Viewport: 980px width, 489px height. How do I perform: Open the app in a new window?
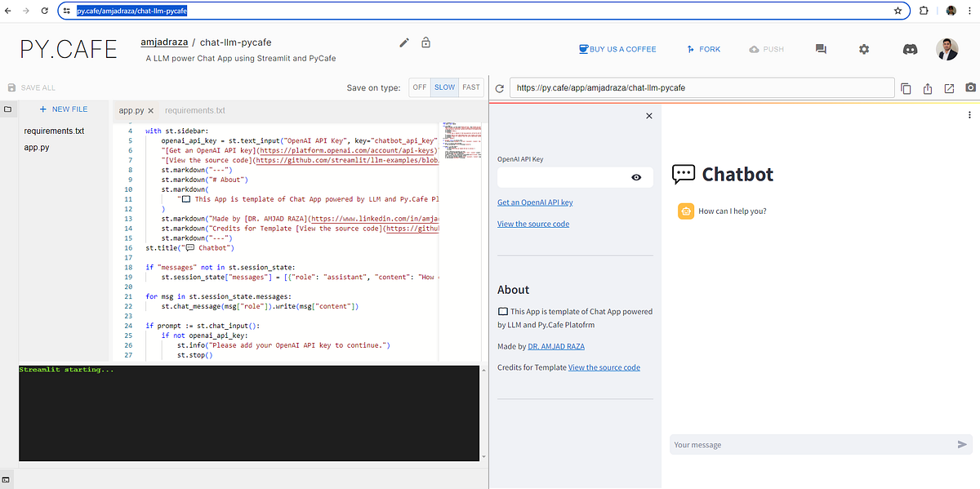click(949, 87)
